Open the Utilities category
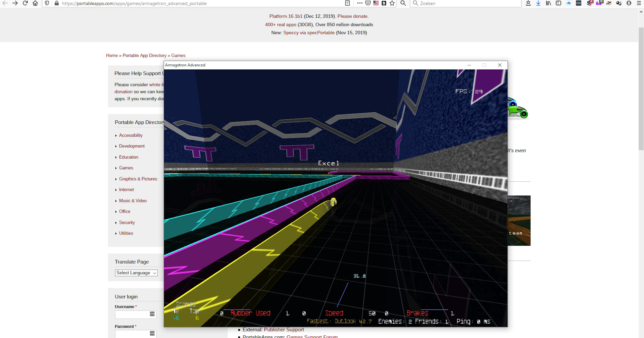This screenshot has width=644, height=338. tap(126, 233)
